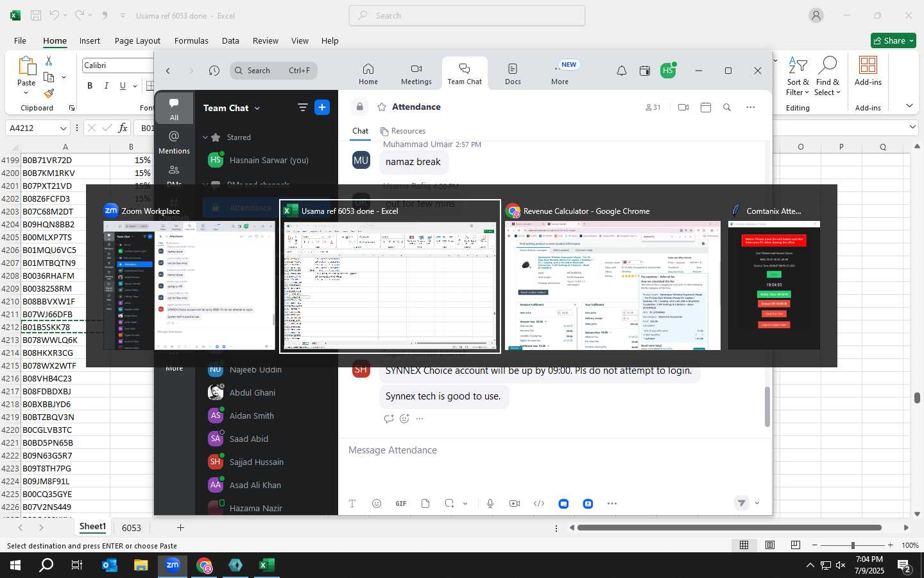Open Zoom Home tab
This screenshot has width=924, height=578.
(368, 74)
